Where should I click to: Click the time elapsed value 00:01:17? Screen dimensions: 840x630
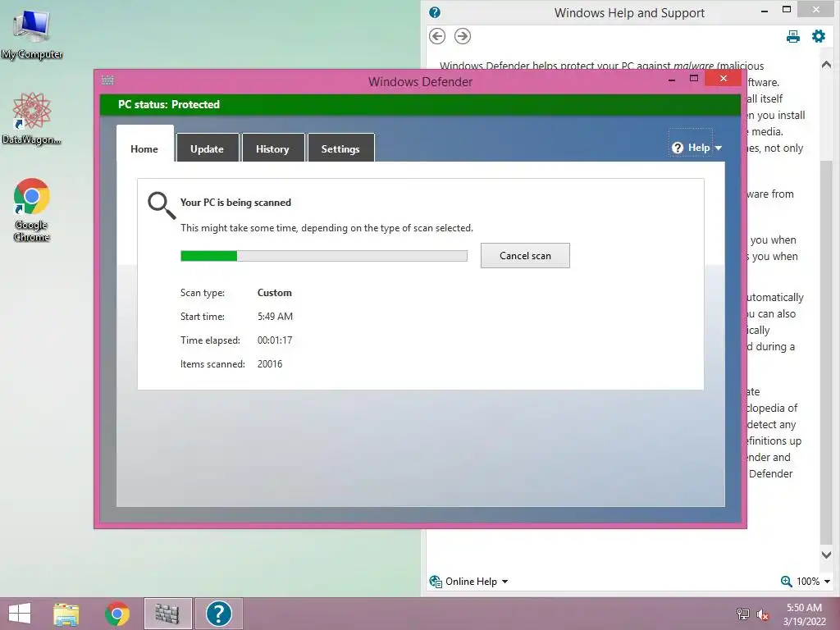275,340
